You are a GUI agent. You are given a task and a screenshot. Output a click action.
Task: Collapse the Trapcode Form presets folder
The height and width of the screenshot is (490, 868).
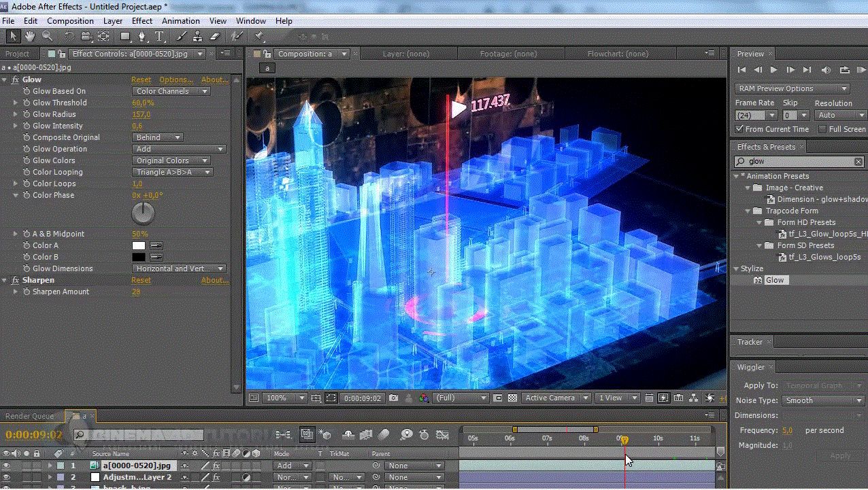click(x=748, y=211)
